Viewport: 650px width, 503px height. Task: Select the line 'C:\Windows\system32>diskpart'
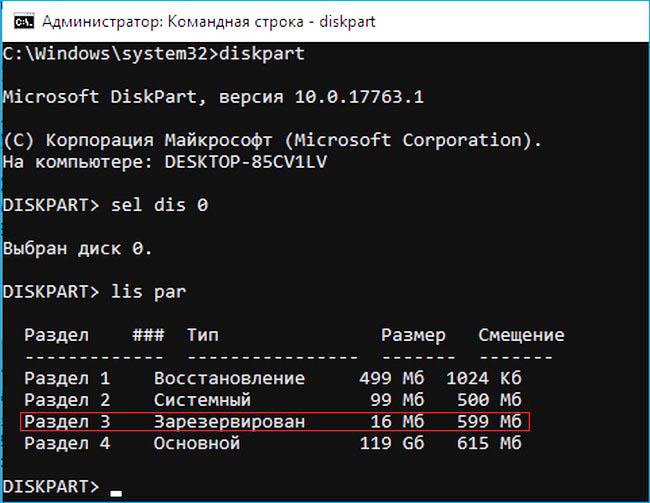[154, 54]
